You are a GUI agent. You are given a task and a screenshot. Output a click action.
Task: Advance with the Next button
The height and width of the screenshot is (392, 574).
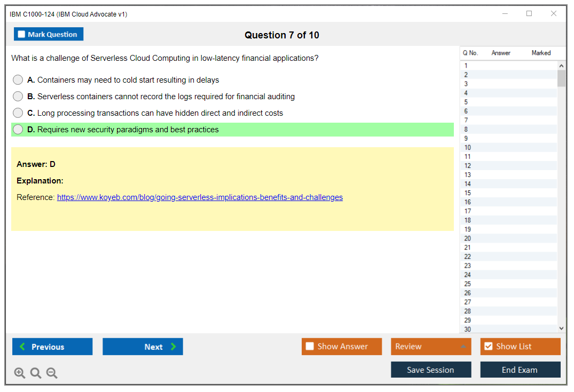tap(143, 347)
